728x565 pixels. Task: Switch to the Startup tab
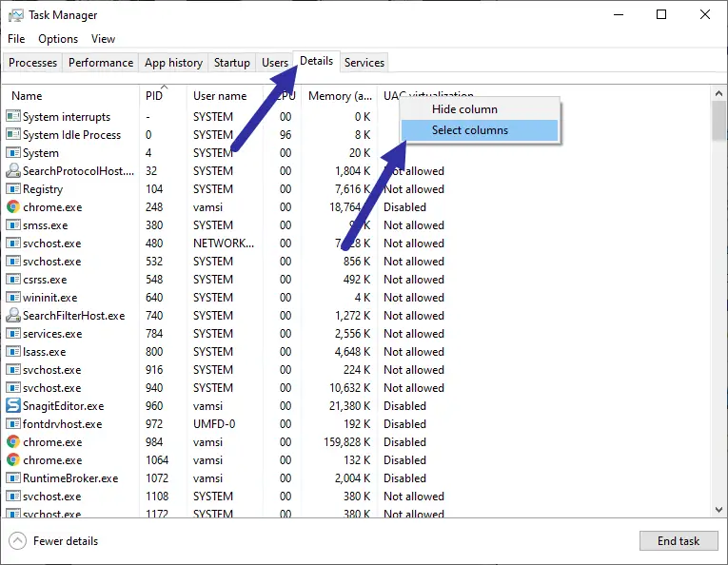(x=231, y=63)
